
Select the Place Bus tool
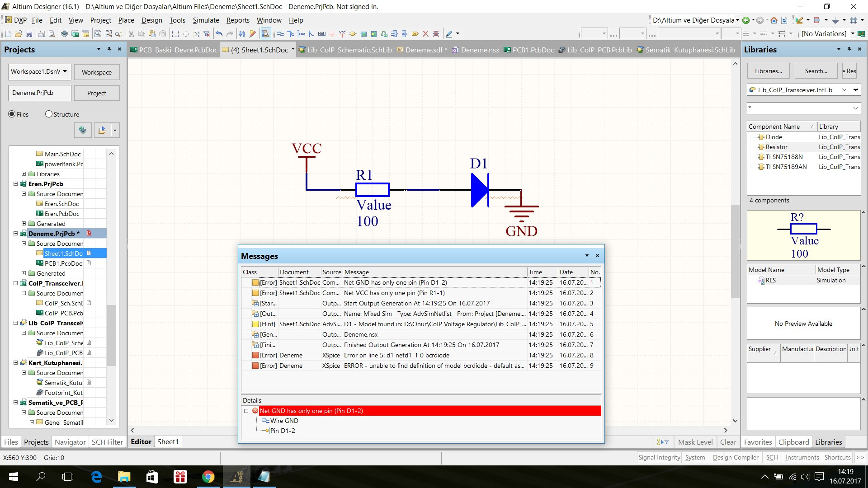[291, 34]
